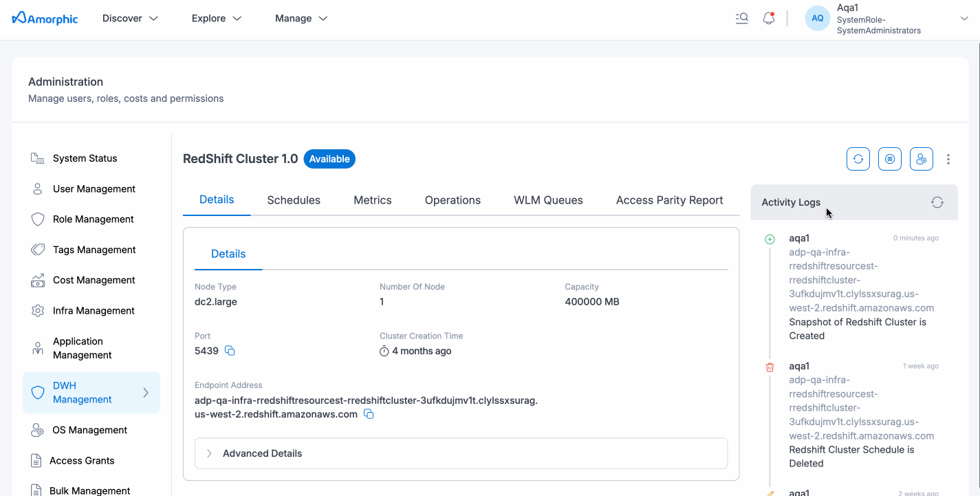Click the OS Management icon
Screen dimensions: 980x496
38,430
